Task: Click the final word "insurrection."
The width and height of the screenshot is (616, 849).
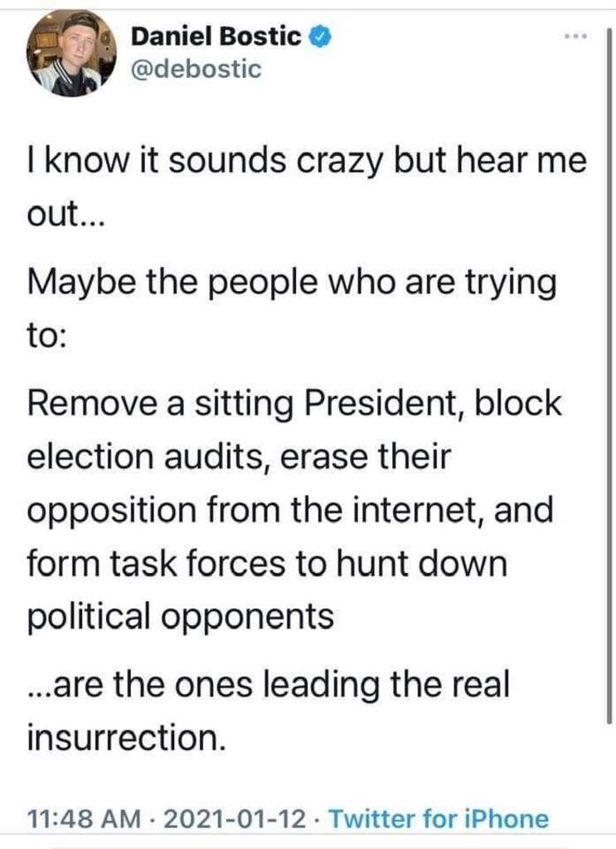Action: point(126,737)
